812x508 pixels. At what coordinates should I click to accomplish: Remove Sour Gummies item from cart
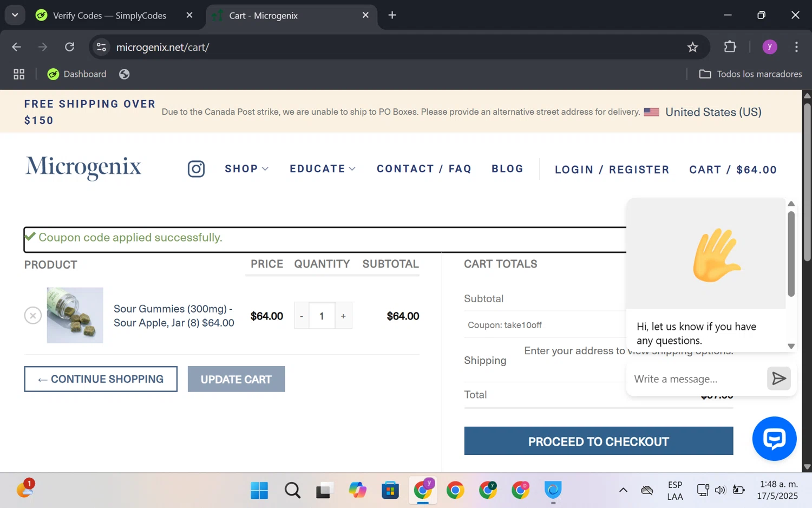point(33,316)
